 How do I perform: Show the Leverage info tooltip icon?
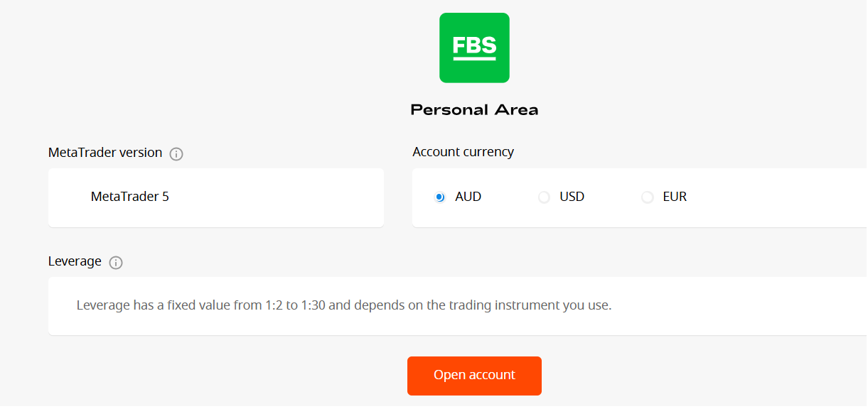116,263
